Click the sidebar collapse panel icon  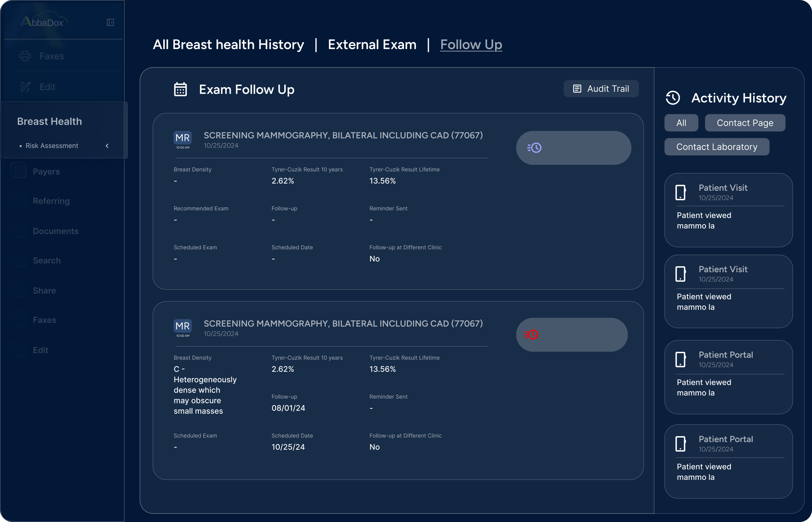[110, 22]
